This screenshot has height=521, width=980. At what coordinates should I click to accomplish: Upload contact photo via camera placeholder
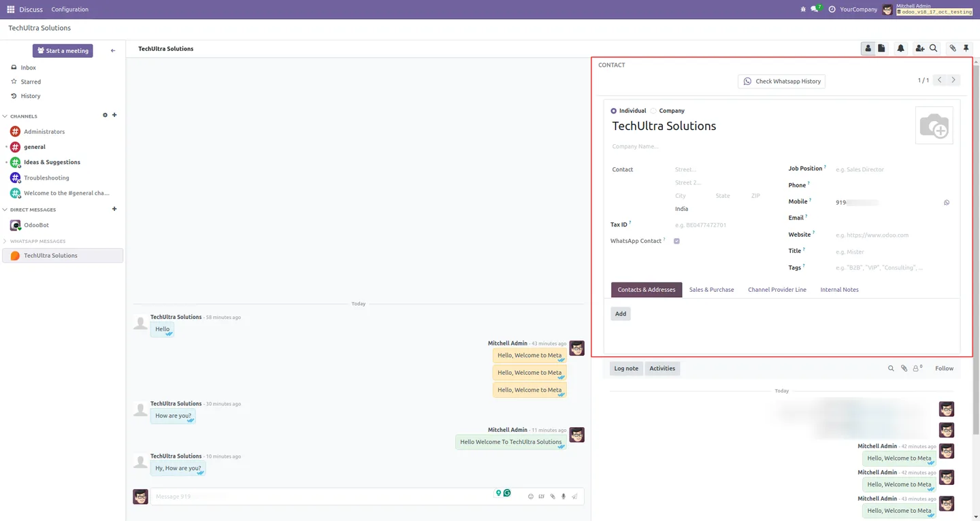pos(934,125)
